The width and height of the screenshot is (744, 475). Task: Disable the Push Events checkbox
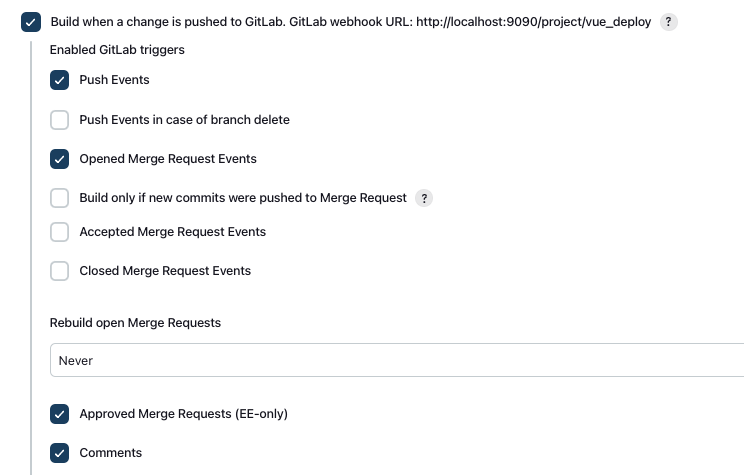(60, 80)
